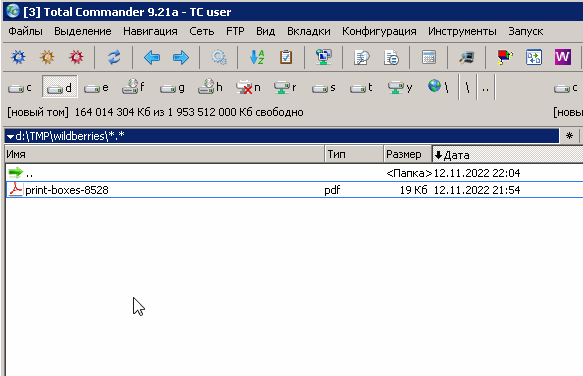The image size is (583, 376).
Task: Open the Вид menu
Action: (265, 31)
